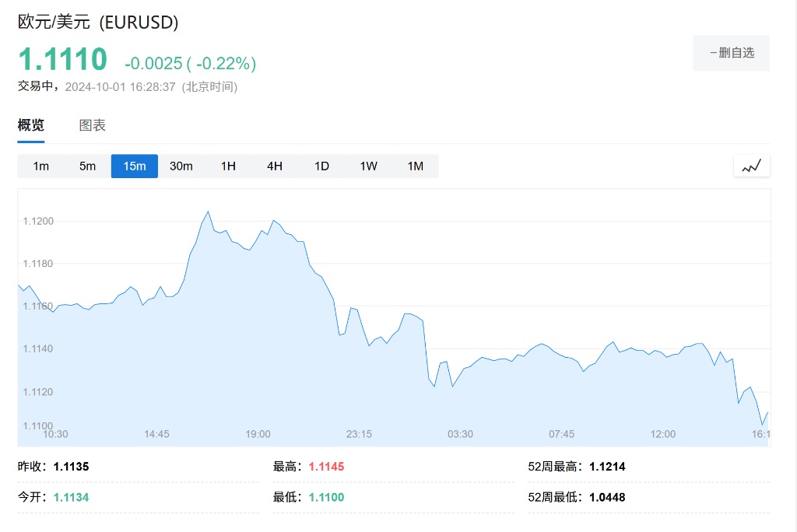The height and width of the screenshot is (532, 797).
Task: Click the 最低 value 1.1100
Action: 326,497
